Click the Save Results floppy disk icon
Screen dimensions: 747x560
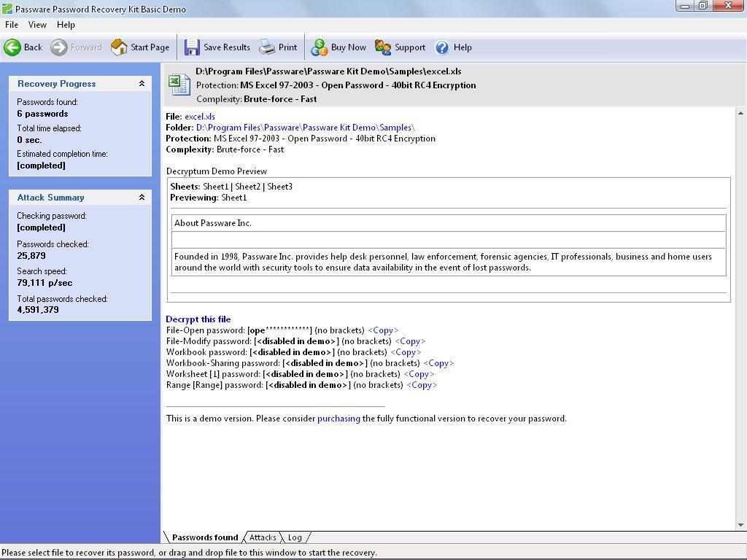(x=192, y=47)
